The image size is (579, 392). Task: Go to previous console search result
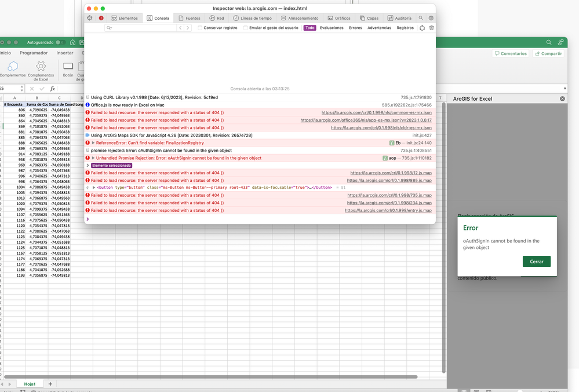pos(180,28)
